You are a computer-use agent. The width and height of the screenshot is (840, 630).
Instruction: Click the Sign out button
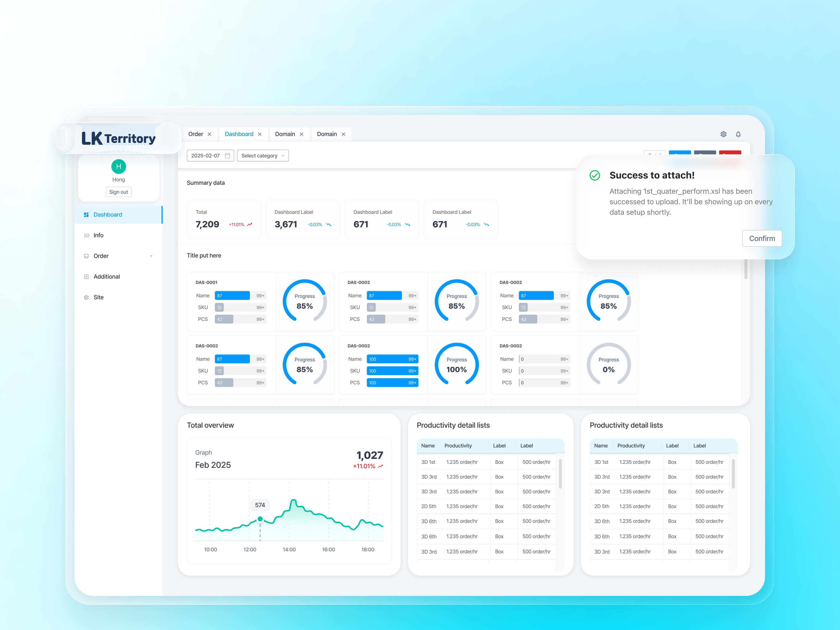pos(118,192)
